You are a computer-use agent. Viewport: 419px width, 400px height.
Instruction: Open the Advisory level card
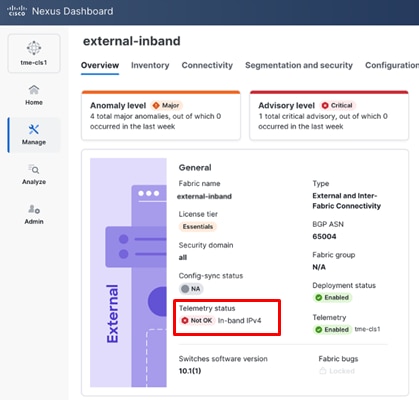click(329, 115)
